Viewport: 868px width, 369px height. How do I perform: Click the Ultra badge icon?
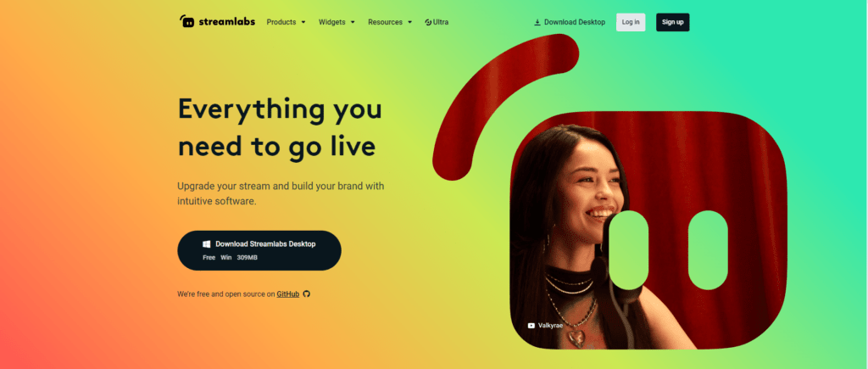[428, 22]
